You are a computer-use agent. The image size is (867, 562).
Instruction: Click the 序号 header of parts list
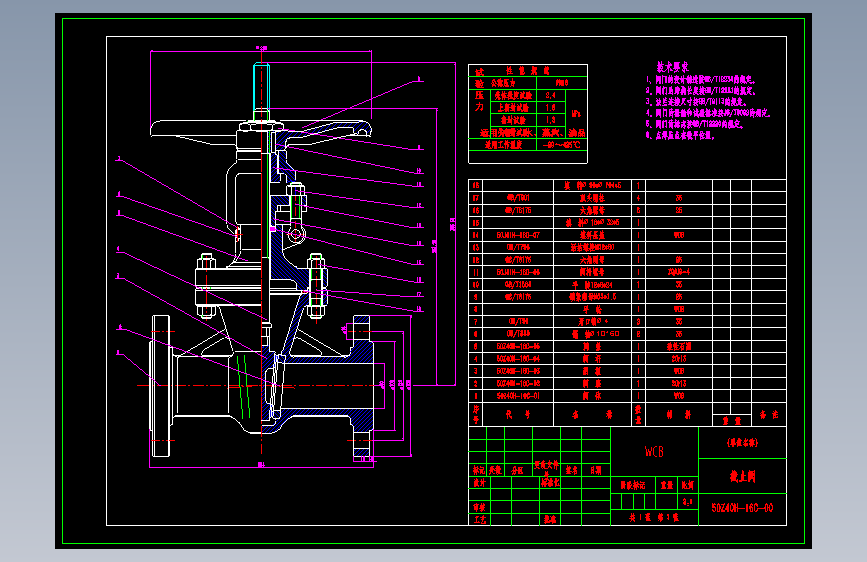(476, 414)
